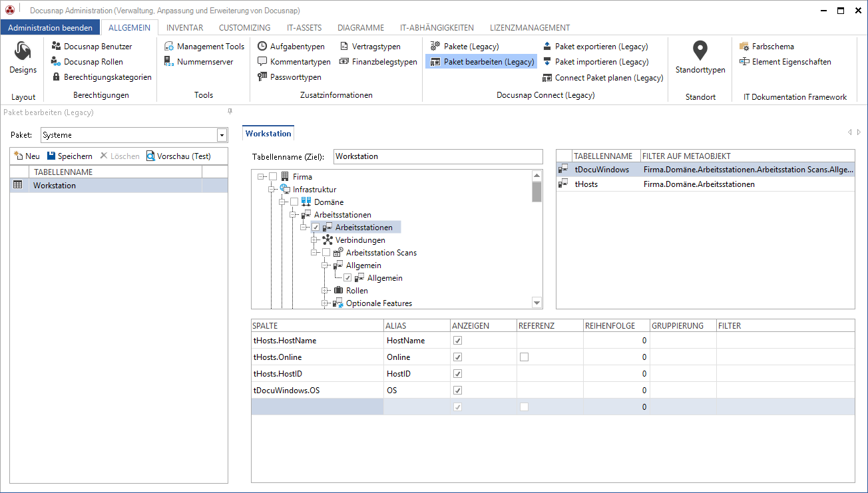The image size is (868, 493).
Task: Open the Paket dropdown
Action: (222, 135)
